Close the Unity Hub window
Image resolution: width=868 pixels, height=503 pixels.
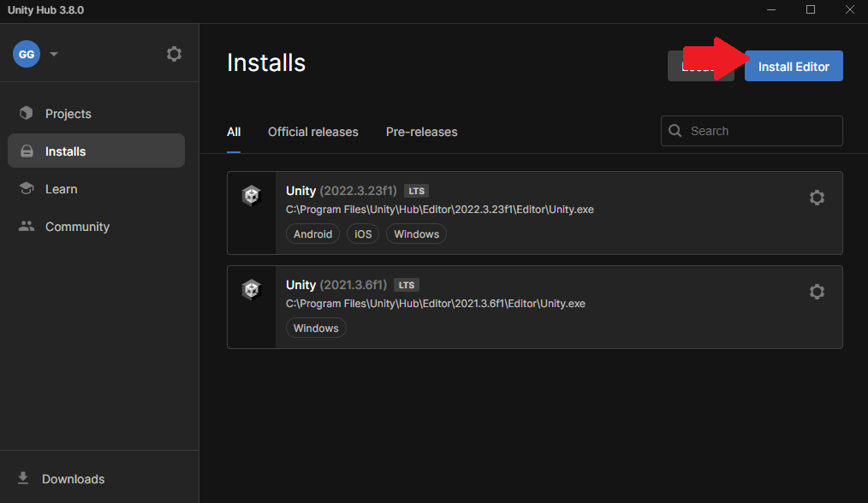click(850, 10)
